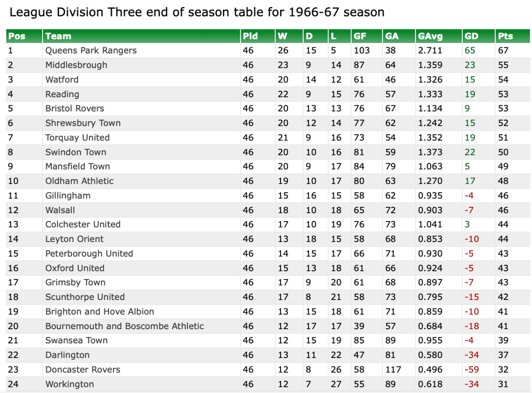532x393 pixels.
Task: Click Bournemouth and Boscombe Athletic team name
Action: coord(125,326)
